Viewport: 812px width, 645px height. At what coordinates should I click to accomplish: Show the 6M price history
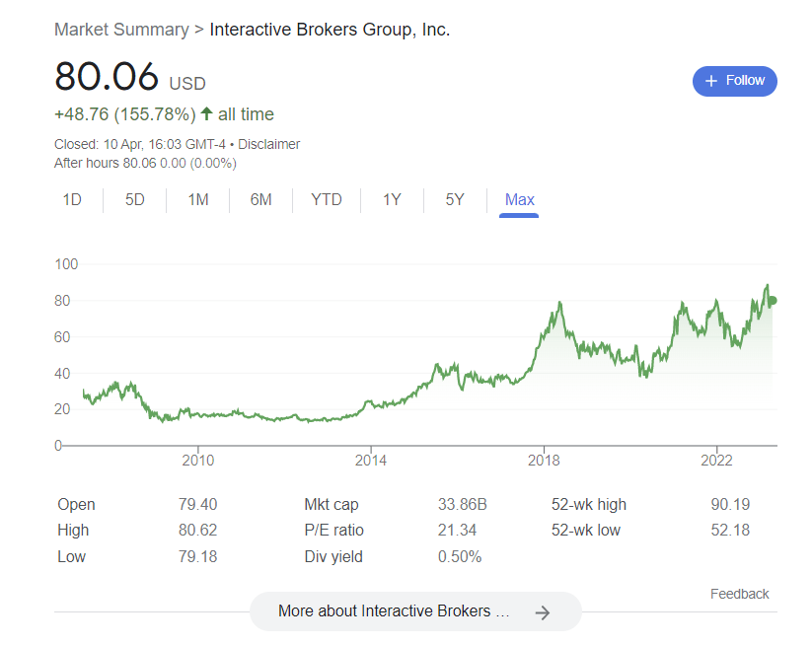click(x=260, y=200)
